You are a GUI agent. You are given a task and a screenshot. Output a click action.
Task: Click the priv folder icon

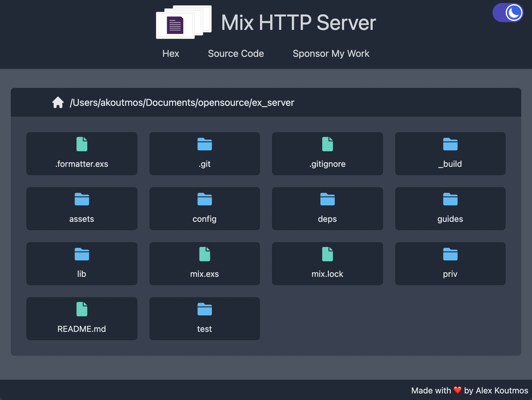pos(450,254)
